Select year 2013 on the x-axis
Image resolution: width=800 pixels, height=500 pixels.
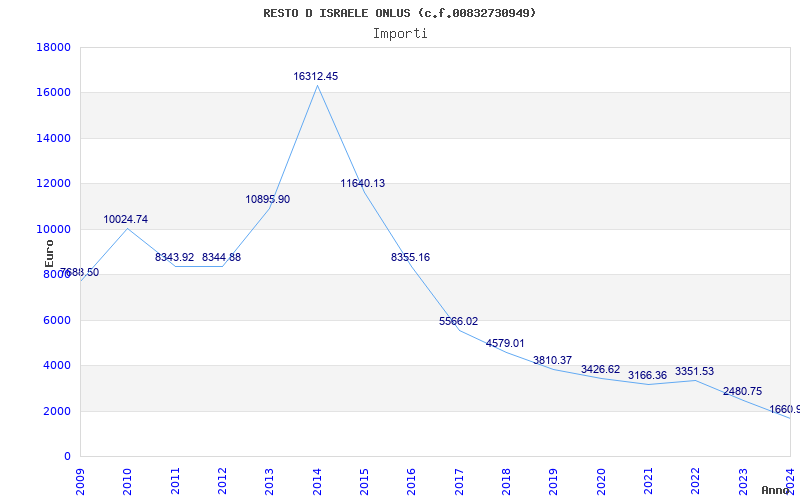[x=270, y=482]
